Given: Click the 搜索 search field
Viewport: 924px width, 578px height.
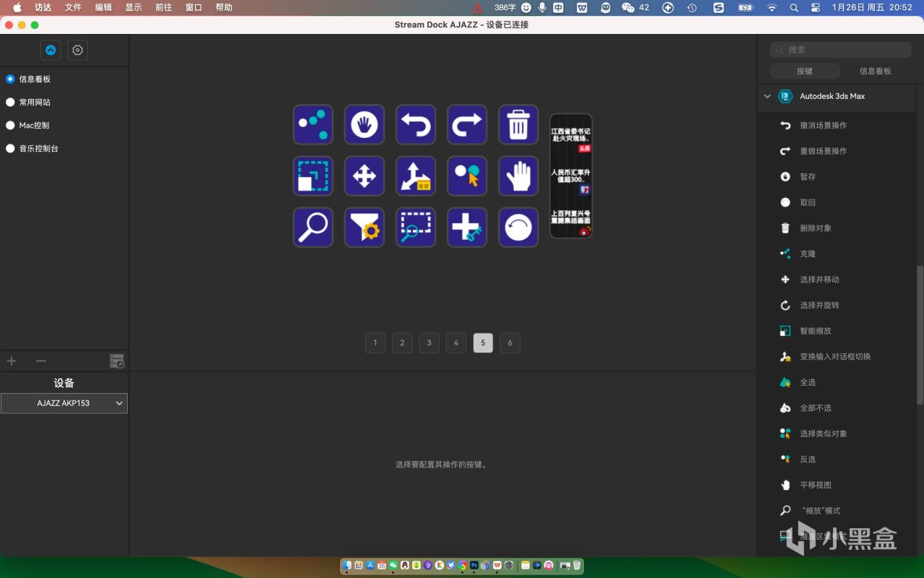Looking at the screenshot, I should pyautogui.click(x=840, y=49).
